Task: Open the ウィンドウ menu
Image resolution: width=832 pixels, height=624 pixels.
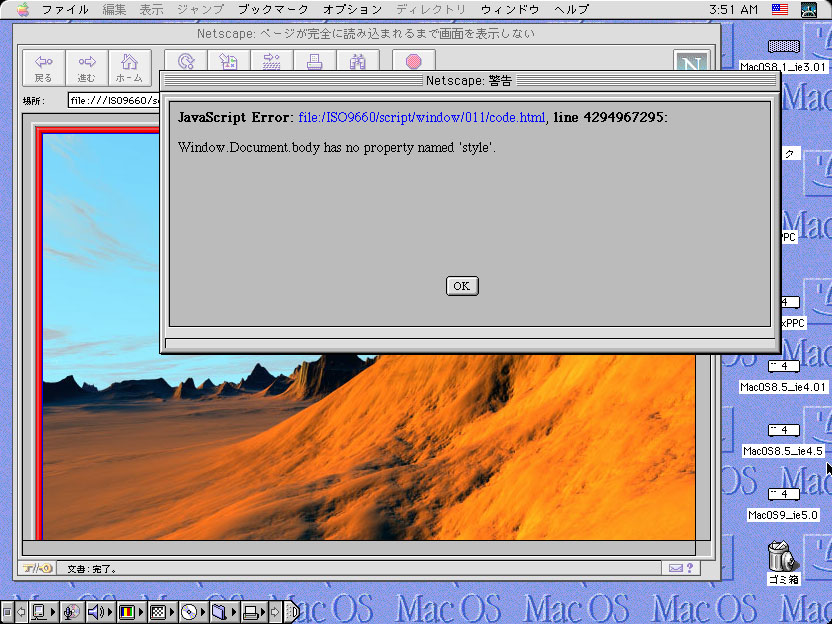Action: (x=510, y=9)
